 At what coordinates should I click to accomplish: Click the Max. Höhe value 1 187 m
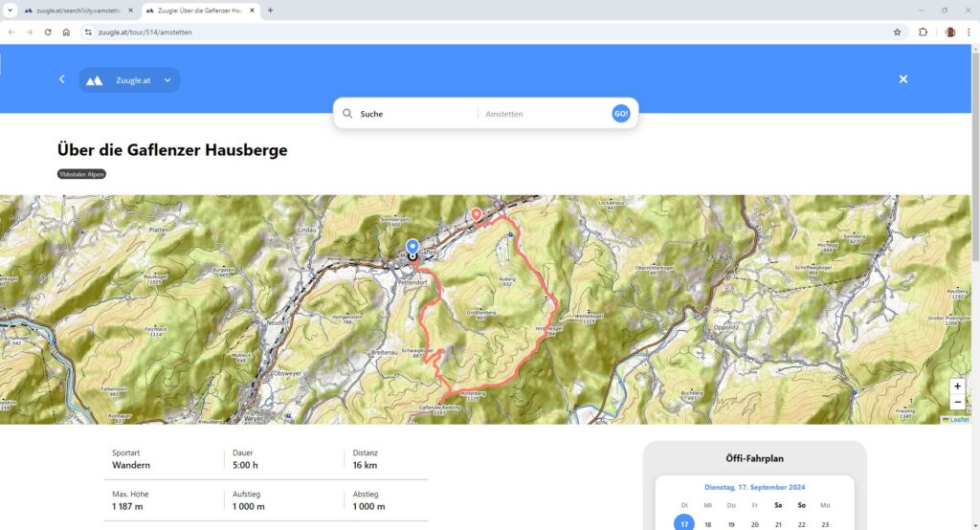tap(127, 506)
